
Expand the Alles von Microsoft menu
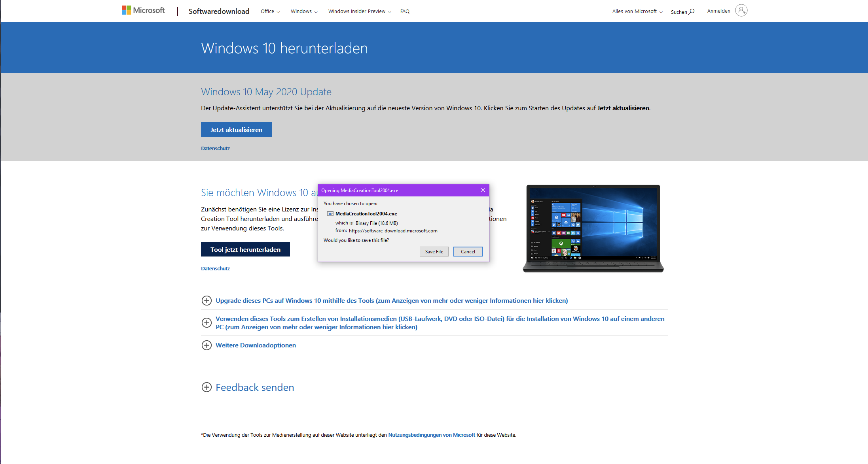[637, 11]
